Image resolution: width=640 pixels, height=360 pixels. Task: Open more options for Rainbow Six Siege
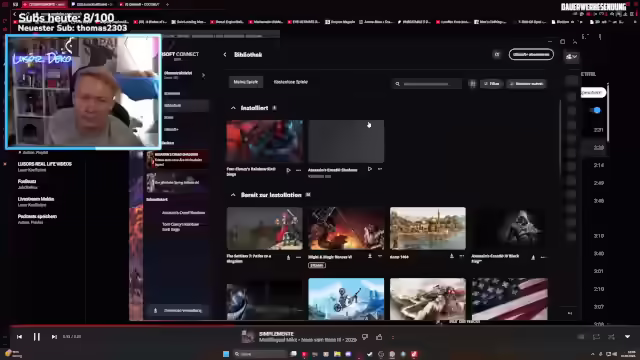click(x=298, y=170)
